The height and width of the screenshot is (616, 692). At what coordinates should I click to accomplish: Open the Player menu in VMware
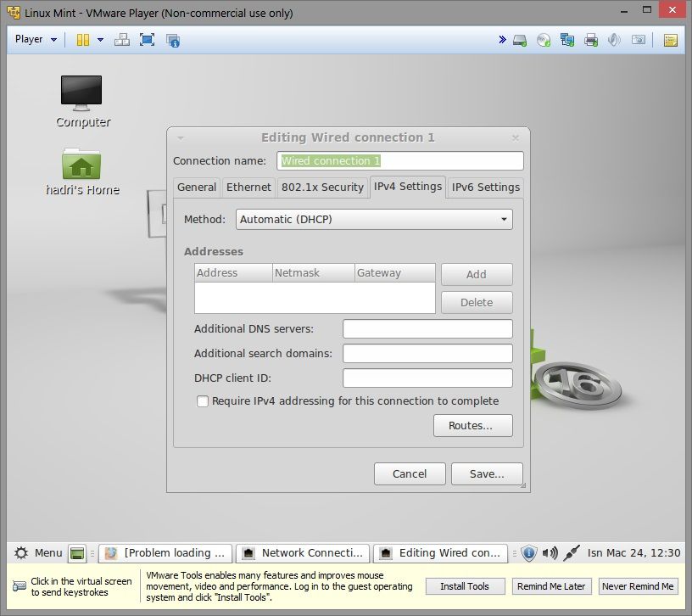point(36,39)
